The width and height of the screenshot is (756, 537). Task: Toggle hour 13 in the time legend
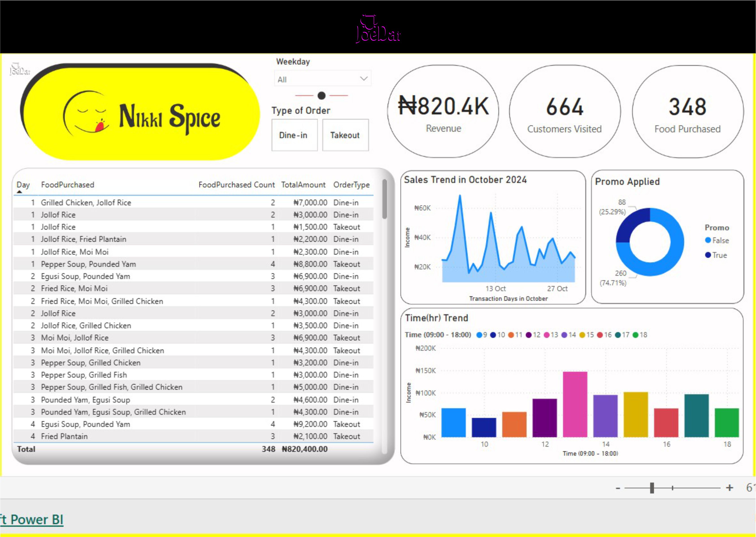pos(551,335)
